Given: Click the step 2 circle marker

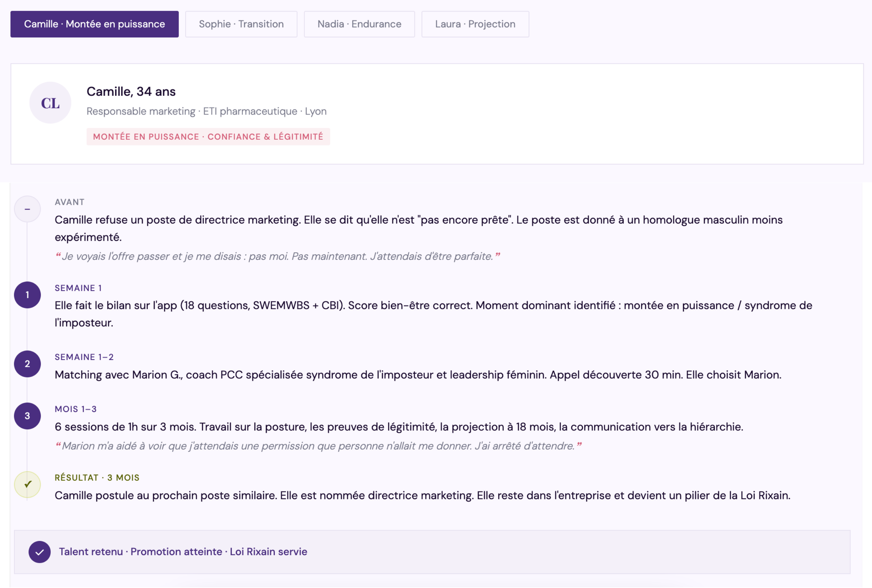Looking at the screenshot, I should click(28, 364).
